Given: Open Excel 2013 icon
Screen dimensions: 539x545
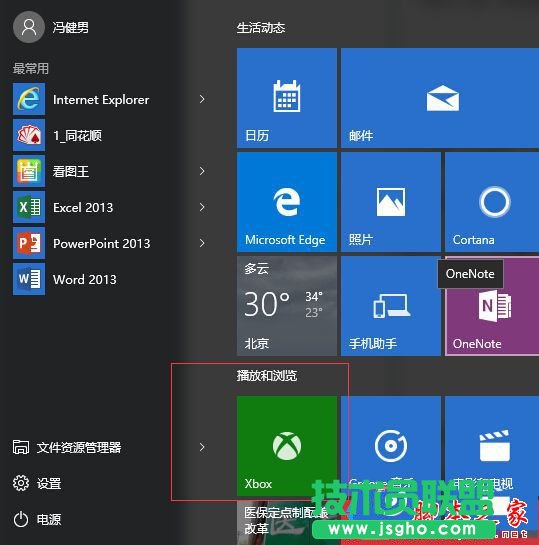Looking at the screenshot, I should point(29,207).
